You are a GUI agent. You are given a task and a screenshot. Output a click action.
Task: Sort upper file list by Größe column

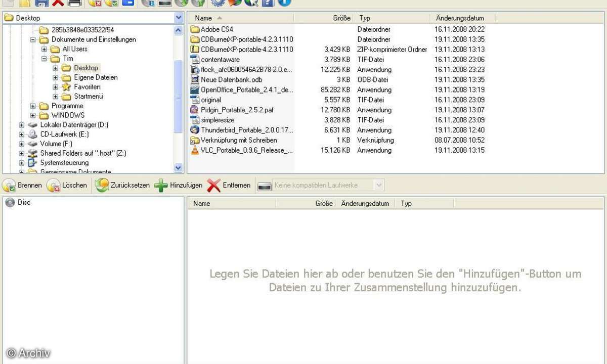pyautogui.click(x=324, y=18)
